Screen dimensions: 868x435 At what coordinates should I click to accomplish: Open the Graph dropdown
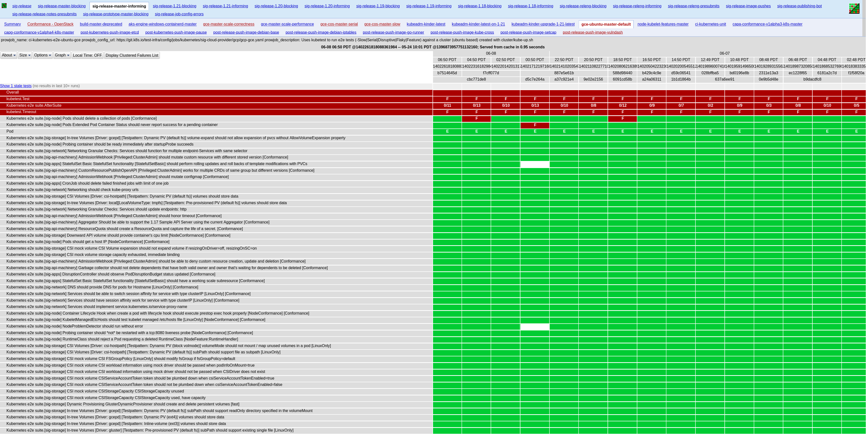pyautogui.click(x=62, y=55)
